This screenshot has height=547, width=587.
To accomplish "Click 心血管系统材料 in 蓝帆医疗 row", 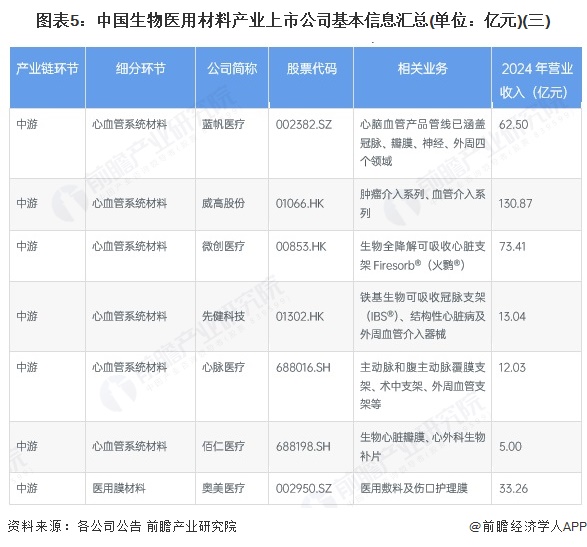I will (x=130, y=124).
